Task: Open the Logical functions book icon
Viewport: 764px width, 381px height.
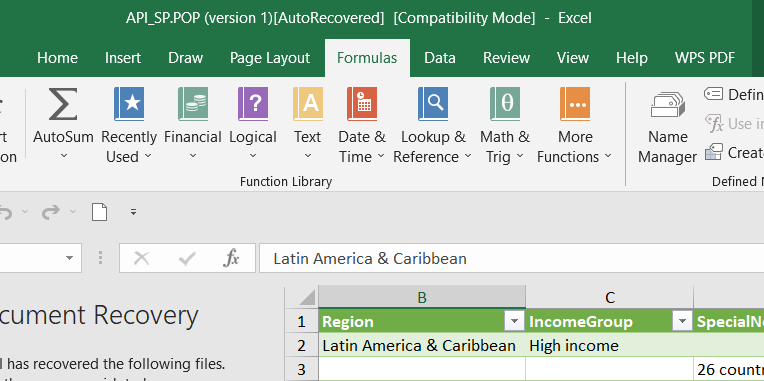Action: coord(253,104)
